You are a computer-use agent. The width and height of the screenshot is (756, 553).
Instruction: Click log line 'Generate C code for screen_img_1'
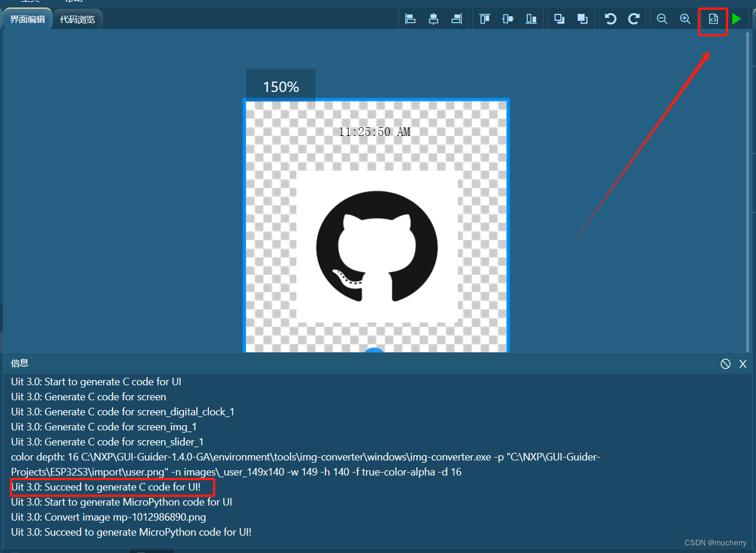(104, 427)
